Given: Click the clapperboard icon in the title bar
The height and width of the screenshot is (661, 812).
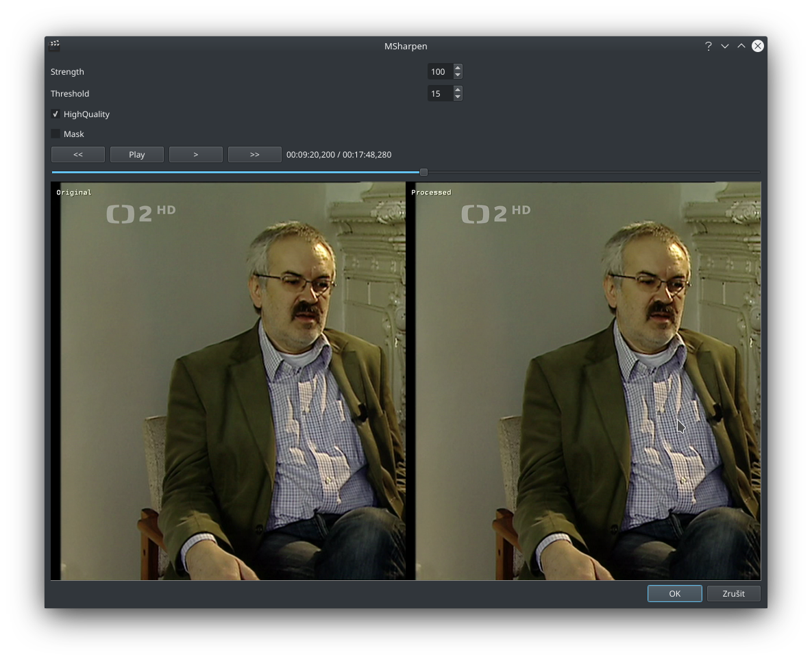Looking at the screenshot, I should coord(54,45).
